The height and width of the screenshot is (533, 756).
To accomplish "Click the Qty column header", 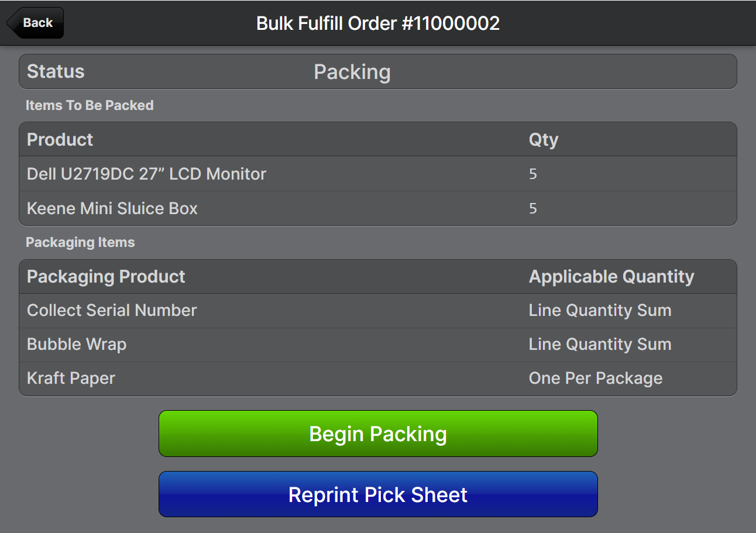I will click(x=544, y=139).
